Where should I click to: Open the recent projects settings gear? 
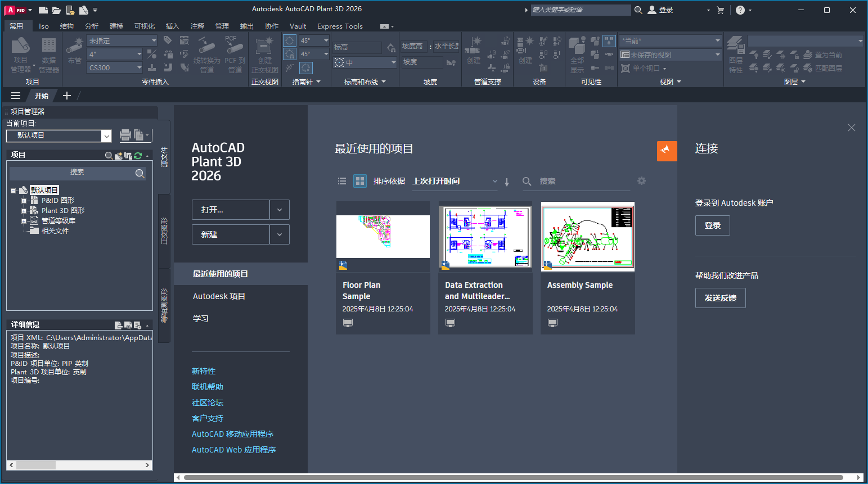(641, 181)
